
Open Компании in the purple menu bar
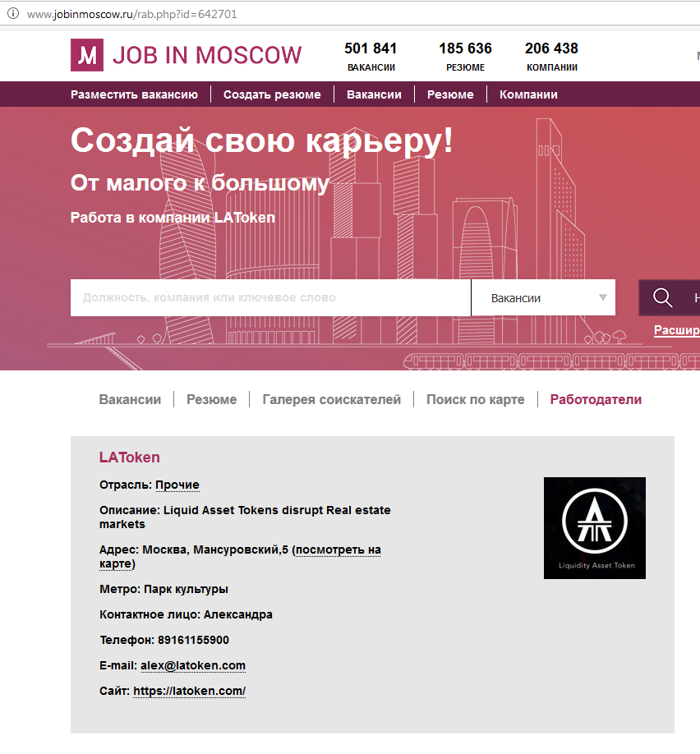click(x=528, y=94)
